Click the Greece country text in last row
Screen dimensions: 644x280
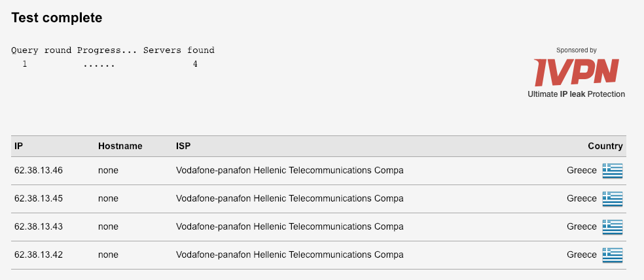click(582, 254)
